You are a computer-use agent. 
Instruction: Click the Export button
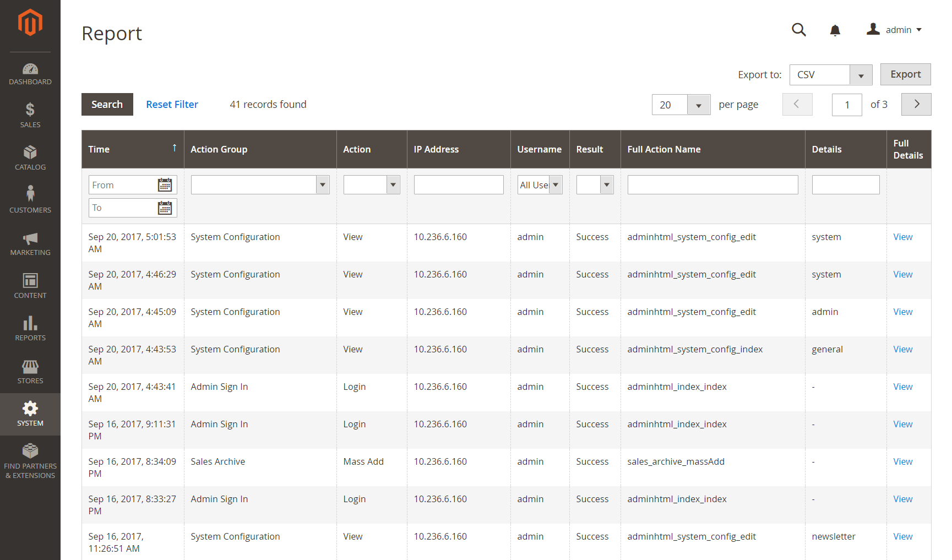[905, 74]
